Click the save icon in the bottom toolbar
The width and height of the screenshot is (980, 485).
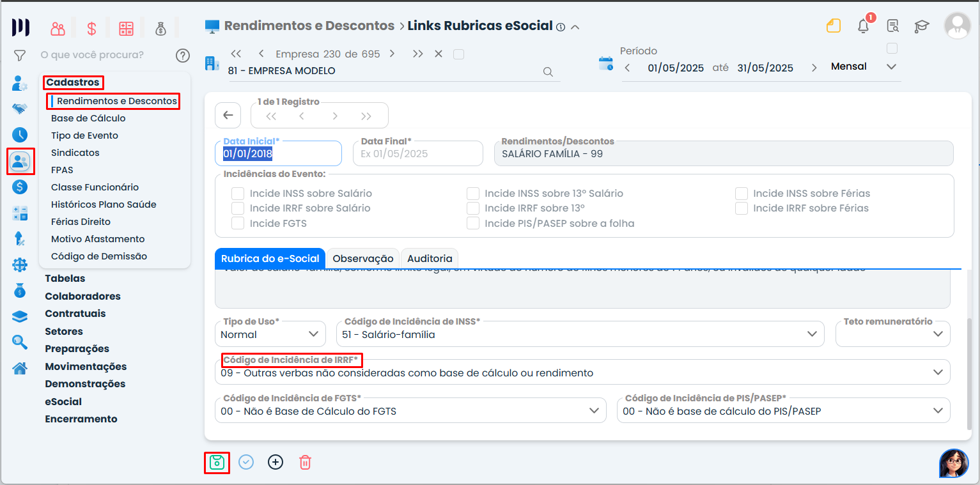tap(217, 462)
